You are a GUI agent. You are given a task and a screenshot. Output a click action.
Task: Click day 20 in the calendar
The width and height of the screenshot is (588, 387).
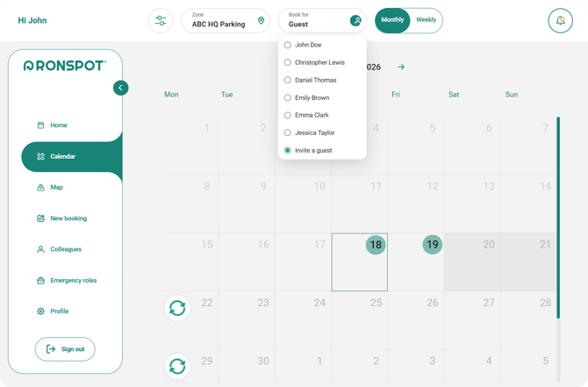click(472, 262)
